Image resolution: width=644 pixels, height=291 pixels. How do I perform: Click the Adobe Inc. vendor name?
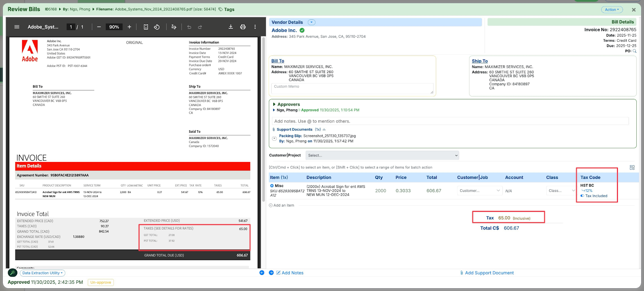point(284,30)
